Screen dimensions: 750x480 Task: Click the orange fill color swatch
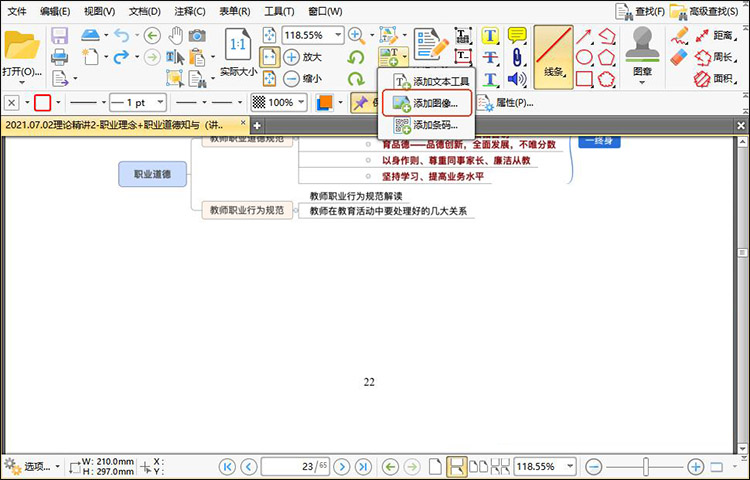pyautogui.click(x=324, y=102)
